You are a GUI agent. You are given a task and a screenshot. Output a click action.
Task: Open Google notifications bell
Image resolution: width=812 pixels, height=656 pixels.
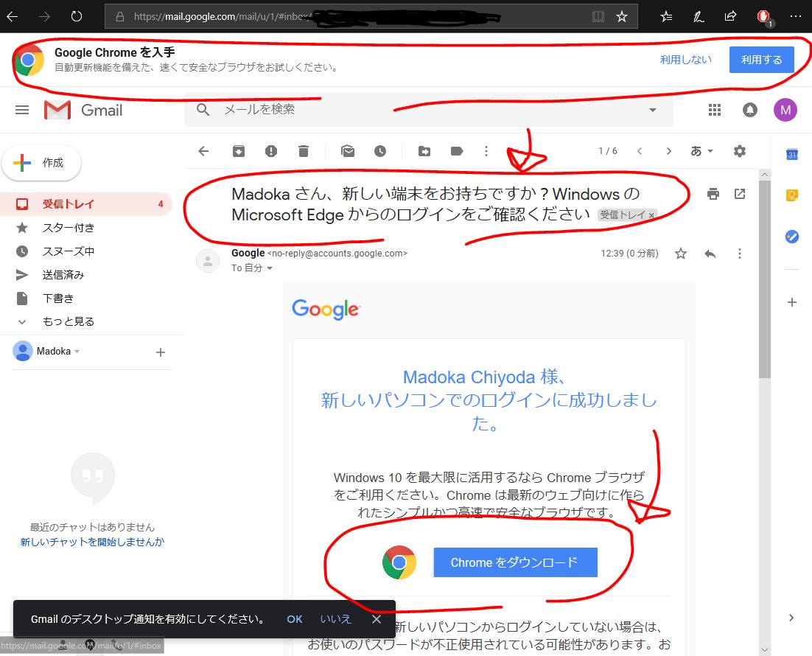(x=750, y=110)
